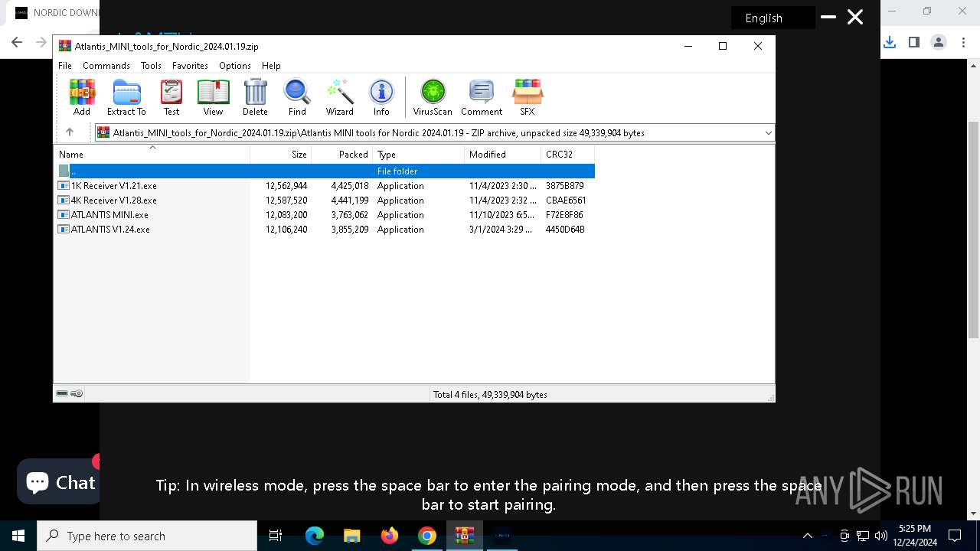Open the View toolbar icon
Screen dimensions: 980x551
213,97
